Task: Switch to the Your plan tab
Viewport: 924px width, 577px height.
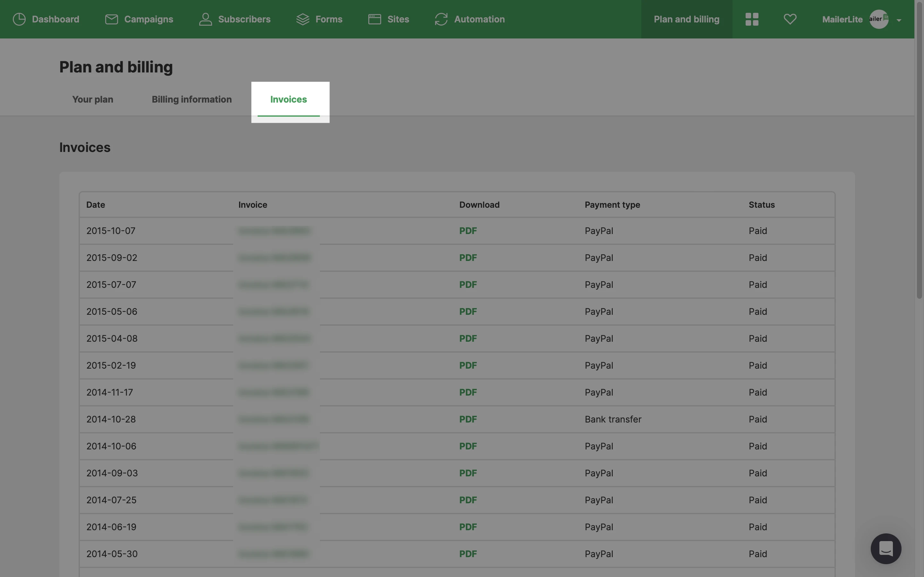Action: coord(93,99)
